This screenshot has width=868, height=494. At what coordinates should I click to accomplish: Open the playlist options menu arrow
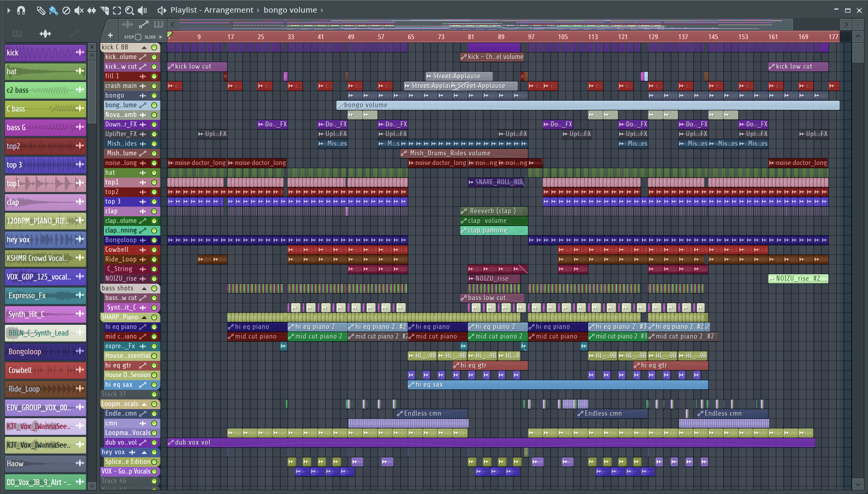(x=9, y=11)
